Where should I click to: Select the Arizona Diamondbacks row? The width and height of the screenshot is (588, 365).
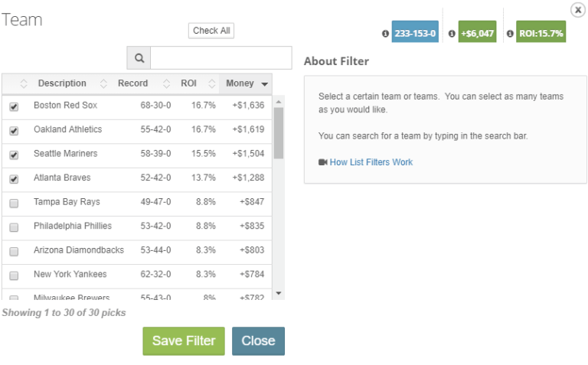pyautogui.click(x=137, y=250)
